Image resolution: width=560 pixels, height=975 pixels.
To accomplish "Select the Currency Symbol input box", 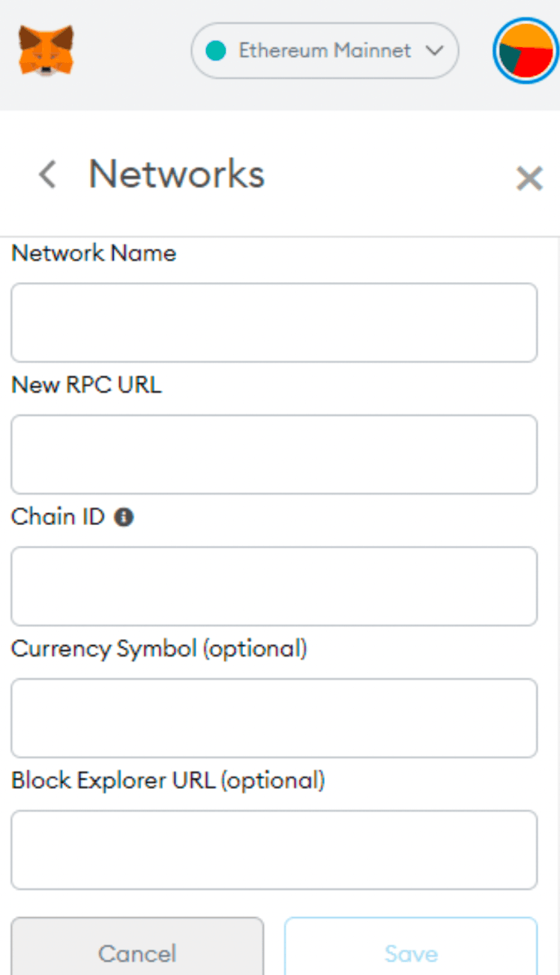I will [x=274, y=718].
